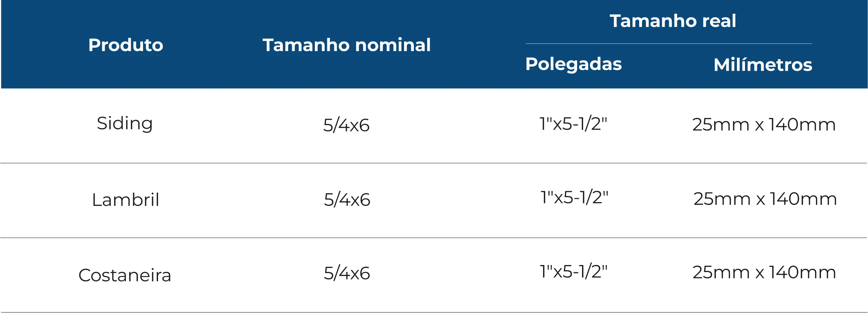
Task: Click the Lambril product name
Action: coord(125,200)
